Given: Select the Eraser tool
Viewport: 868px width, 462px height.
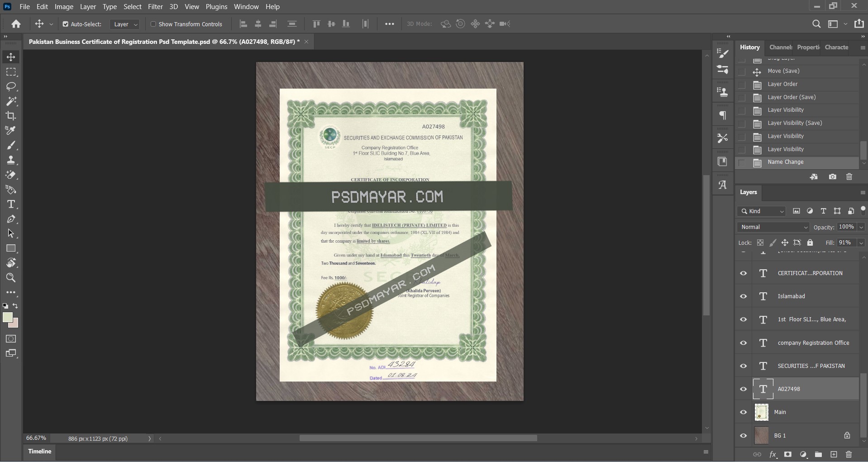Looking at the screenshot, I should (x=11, y=175).
